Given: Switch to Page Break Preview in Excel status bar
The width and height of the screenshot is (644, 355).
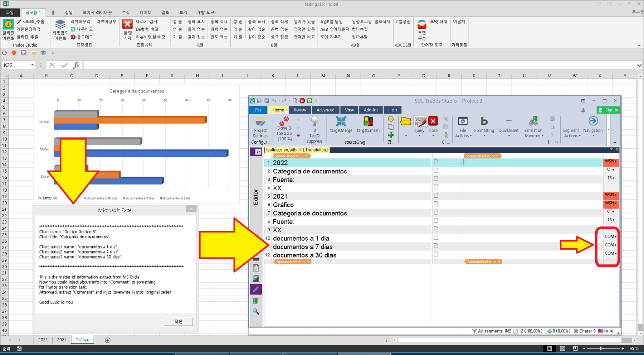Looking at the screenshot, I should (x=575, y=349).
